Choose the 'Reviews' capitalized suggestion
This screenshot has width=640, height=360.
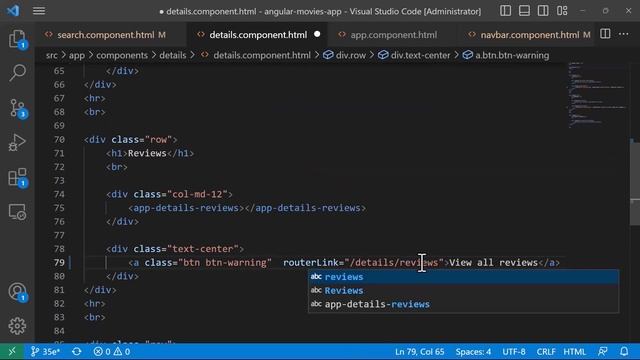pyautogui.click(x=463, y=291)
